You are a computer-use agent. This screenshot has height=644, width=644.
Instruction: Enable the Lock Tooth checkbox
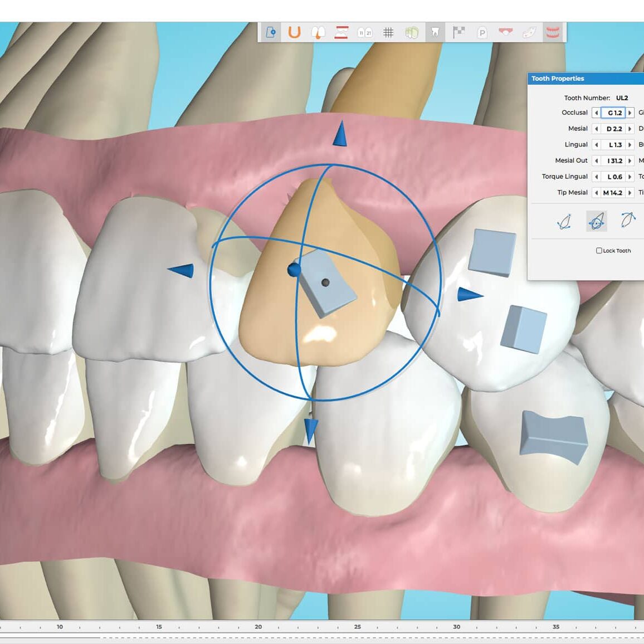click(599, 251)
